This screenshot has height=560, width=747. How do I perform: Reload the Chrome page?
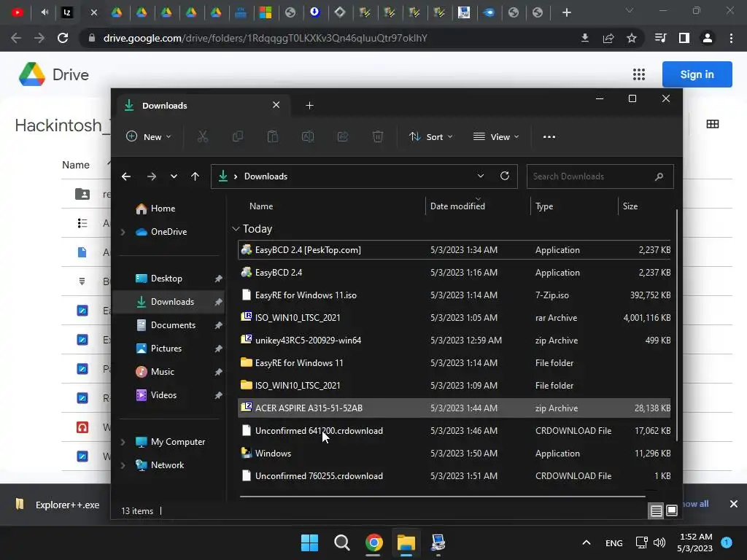click(63, 38)
